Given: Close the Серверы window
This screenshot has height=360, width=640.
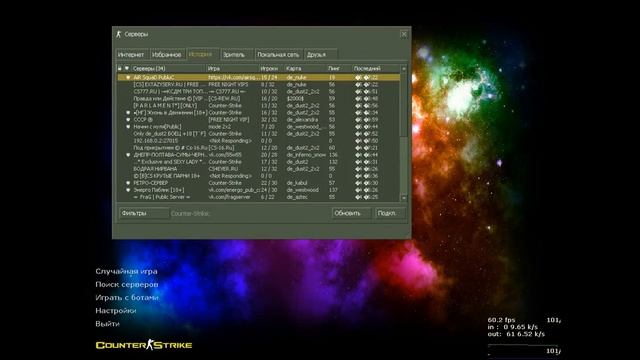Looking at the screenshot, I should 404,34.
